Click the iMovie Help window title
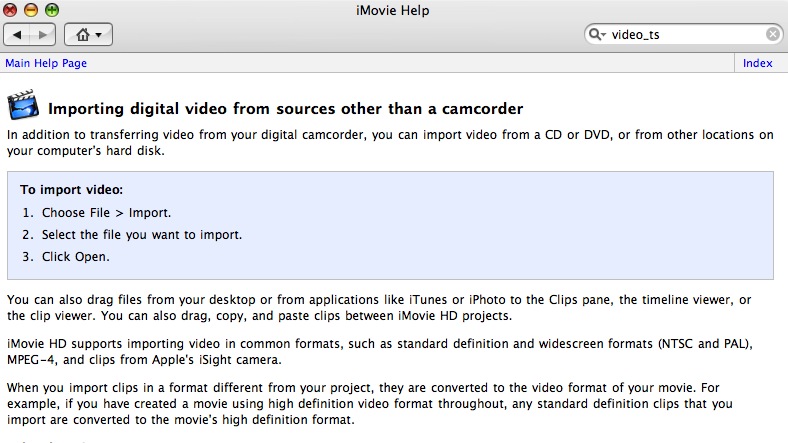This screenshot has width=788, height=443. (392, 11)
